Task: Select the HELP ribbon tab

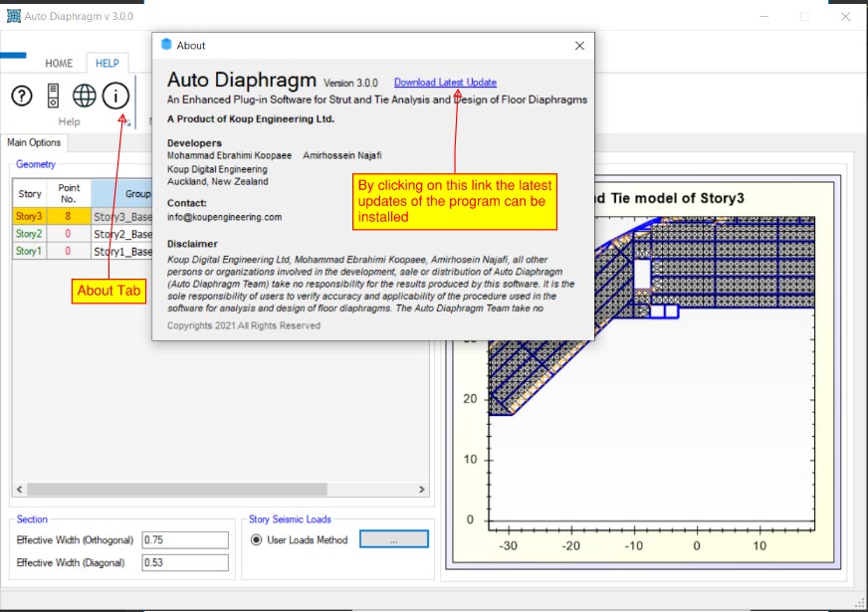Action: tap(107, 64)
